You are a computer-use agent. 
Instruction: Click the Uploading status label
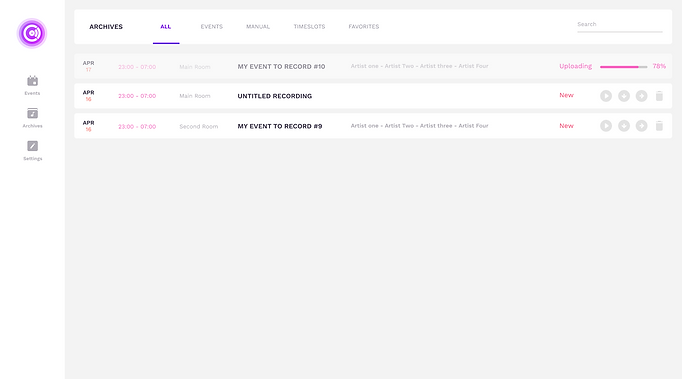point(575,66)
